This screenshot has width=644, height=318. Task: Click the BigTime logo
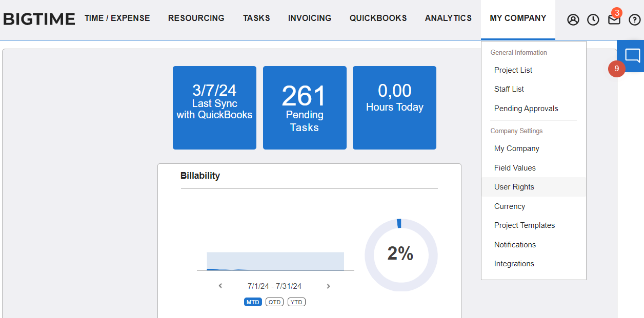click(39, 19)
